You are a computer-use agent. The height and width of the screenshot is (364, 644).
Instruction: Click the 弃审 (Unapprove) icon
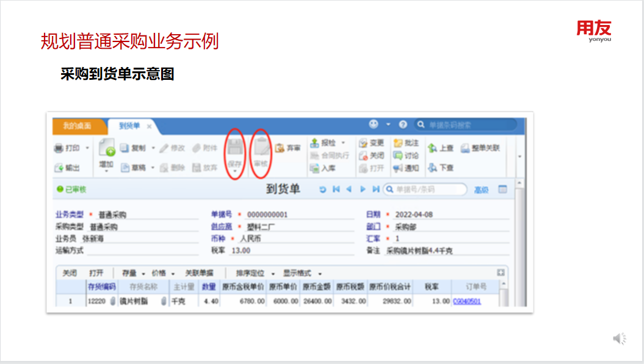280,148
